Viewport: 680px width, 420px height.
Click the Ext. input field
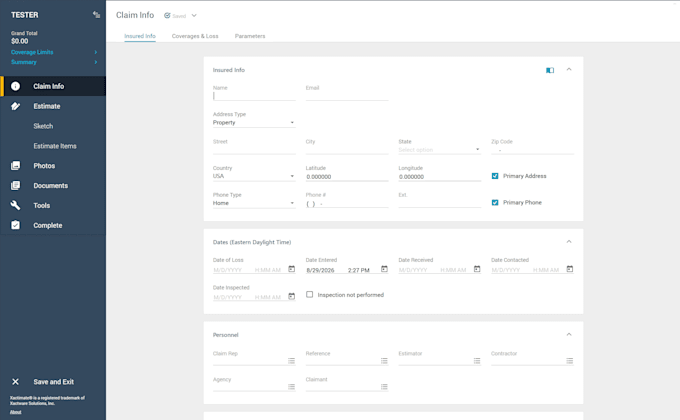(439, 203)
